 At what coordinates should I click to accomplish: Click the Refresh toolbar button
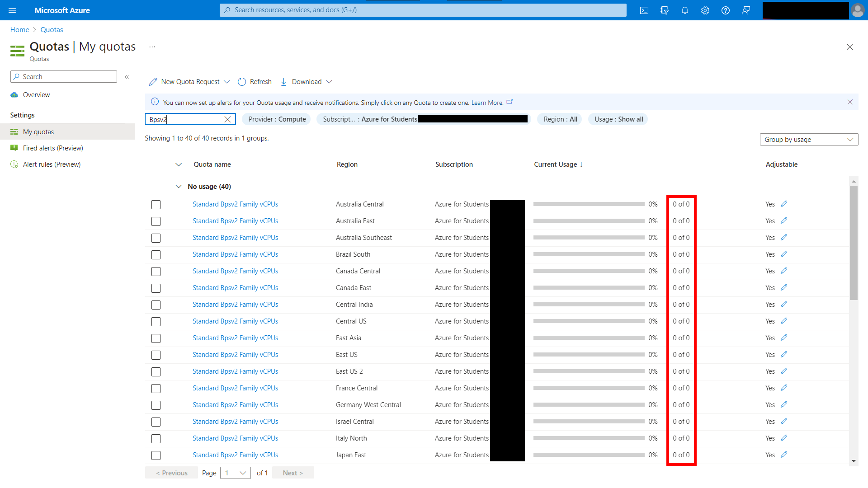[x=255, y=82]
